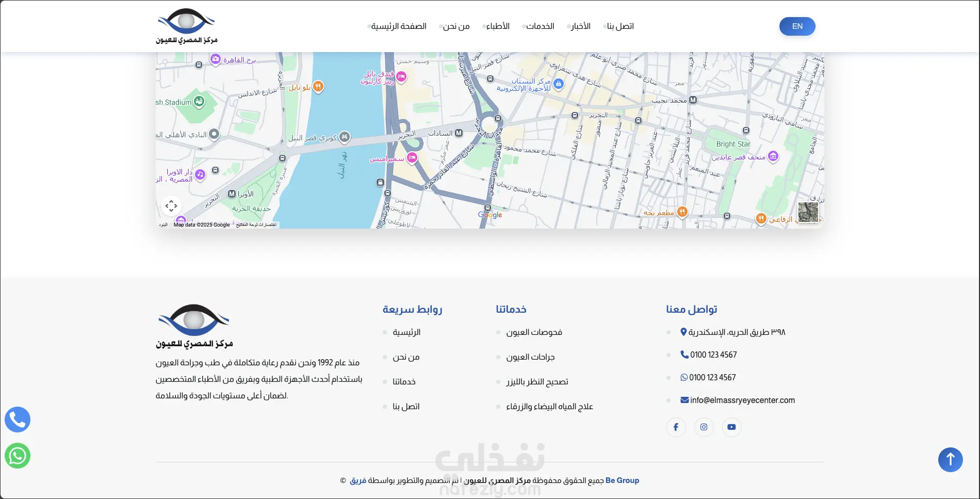Select the stadium marker on map

click(x=199, y=101)
